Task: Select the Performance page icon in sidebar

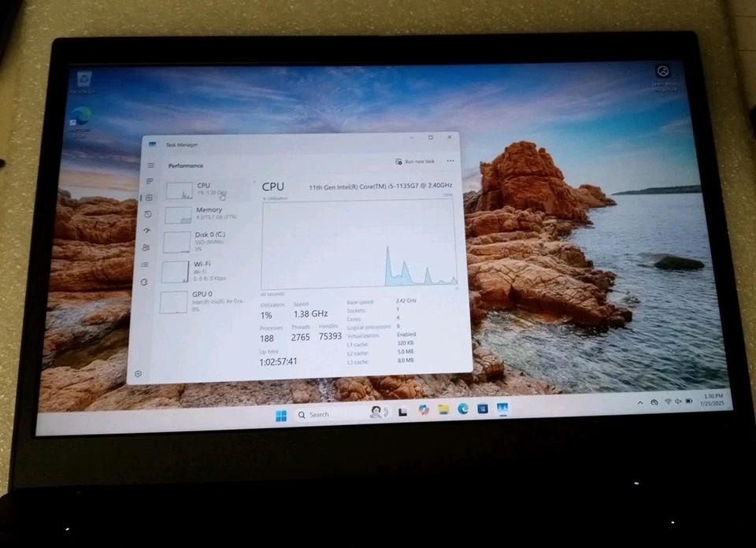Action: [x=149, y=198]
